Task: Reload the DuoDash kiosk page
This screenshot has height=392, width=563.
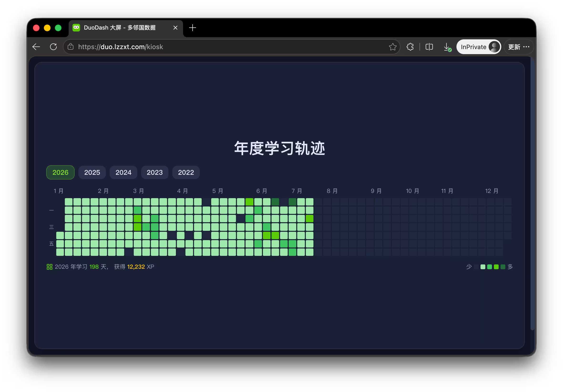Action: [x=53, y=47]
